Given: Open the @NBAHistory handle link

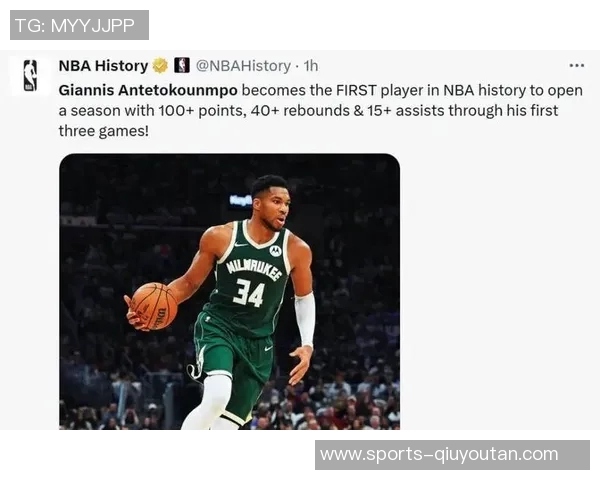Looking at the screenshot, I should click(243, 66).
